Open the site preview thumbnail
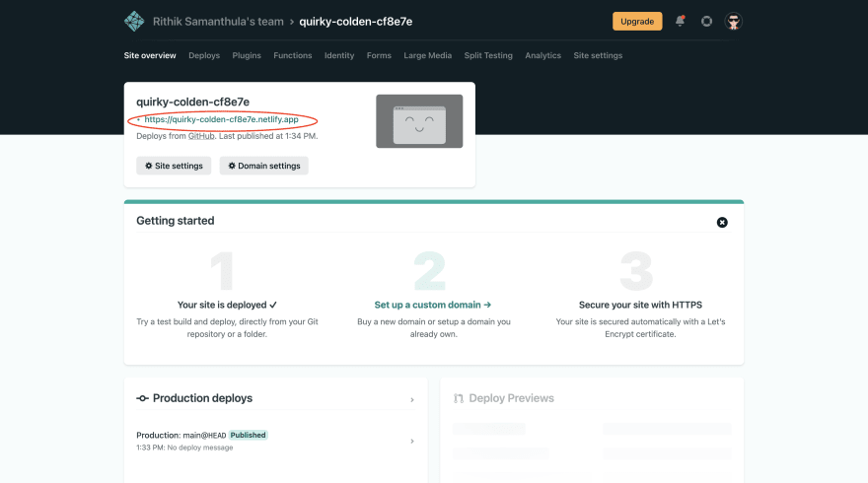The height and width of the screenshot is (483, 868). point(419,121)
